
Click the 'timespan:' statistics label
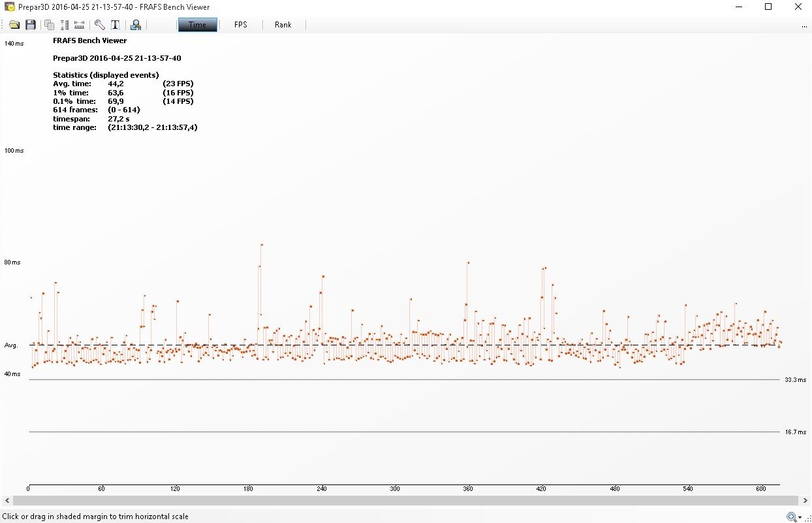[71, 119]
